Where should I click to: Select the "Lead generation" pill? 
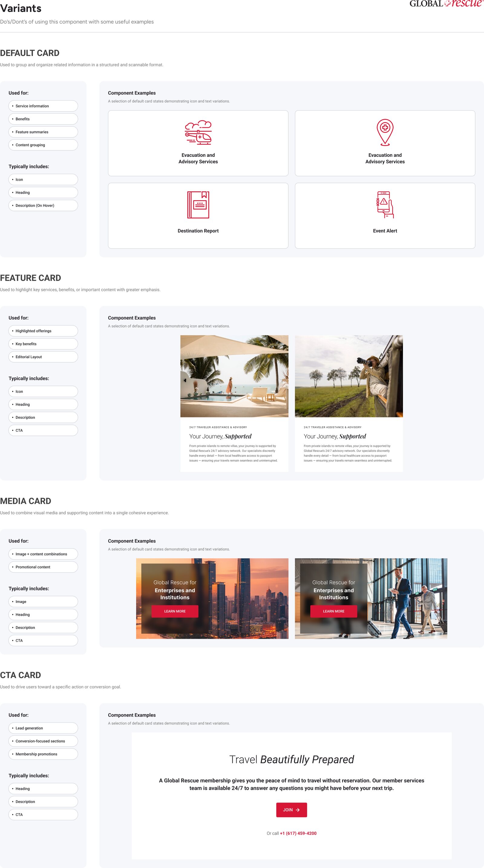[43, 728]
